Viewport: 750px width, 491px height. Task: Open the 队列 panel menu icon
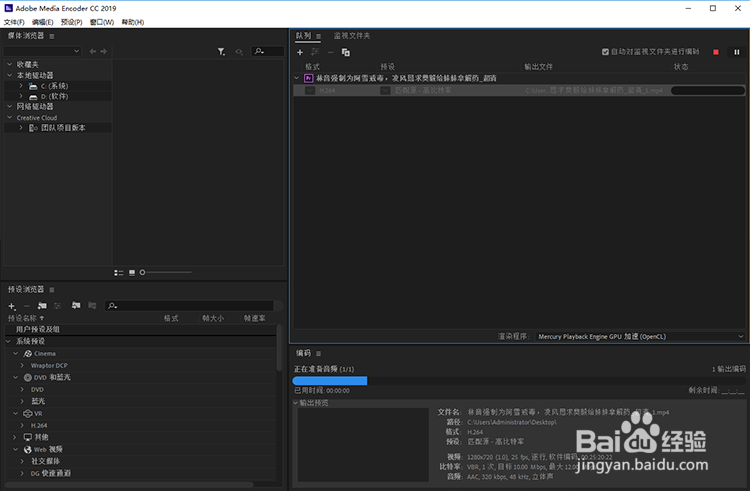click(x=318, y=36)
